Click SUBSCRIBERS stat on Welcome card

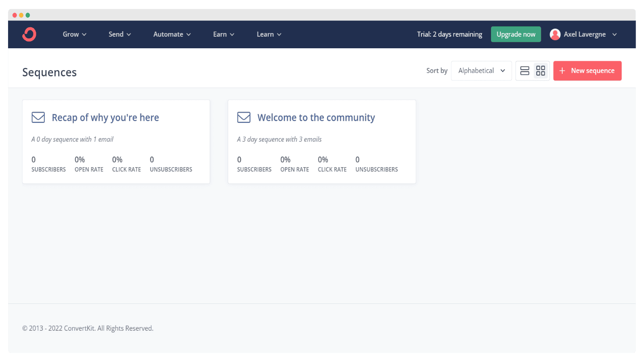tap(254, 164)
